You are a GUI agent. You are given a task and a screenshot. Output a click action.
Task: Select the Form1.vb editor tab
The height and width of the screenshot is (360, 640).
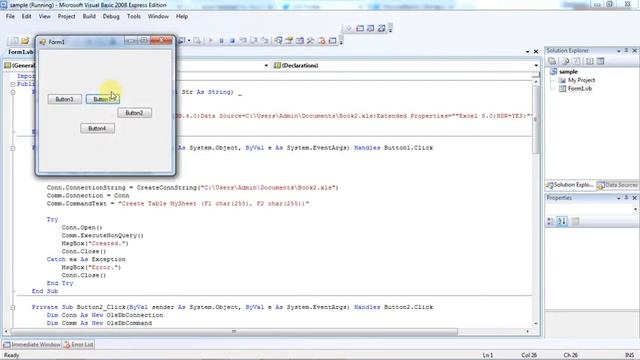coord(20,52)
